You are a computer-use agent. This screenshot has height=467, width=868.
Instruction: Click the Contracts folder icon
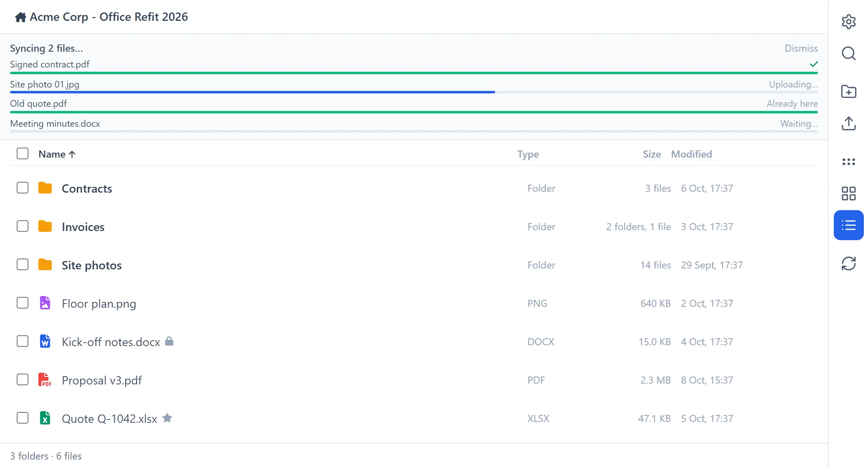click(45, 188)
